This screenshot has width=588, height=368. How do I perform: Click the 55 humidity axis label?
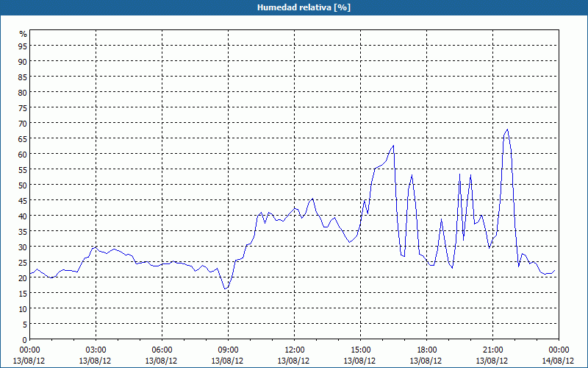[23, 169]
